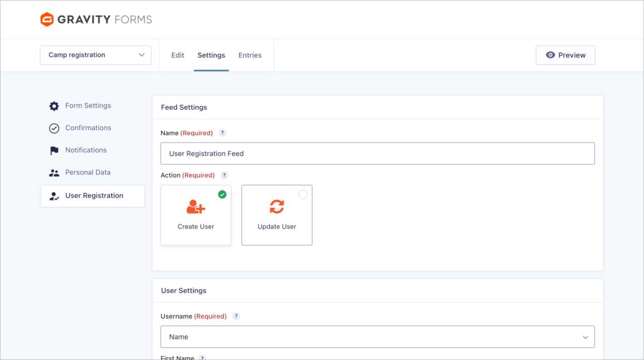The height and width of the screenshot is (360, 644).
Task: Click the Feed Settings heading
Action: 184,107
